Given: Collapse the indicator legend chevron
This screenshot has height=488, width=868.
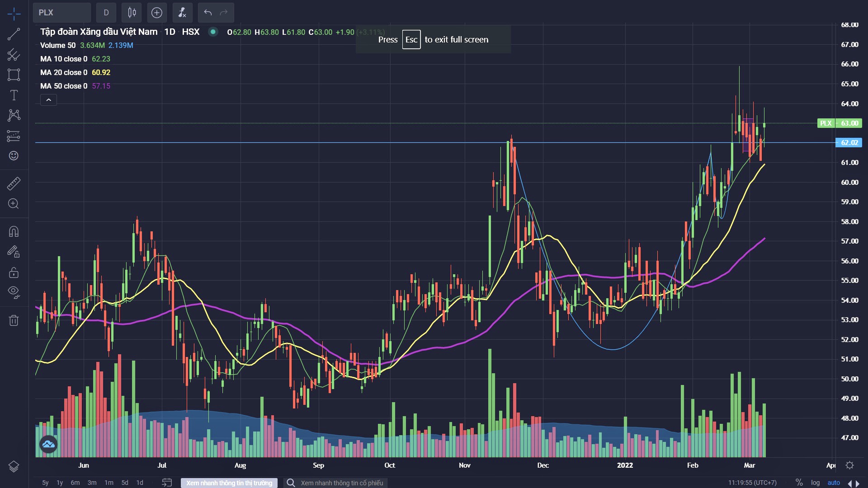Looking at the screenshot, I should 48,100.
